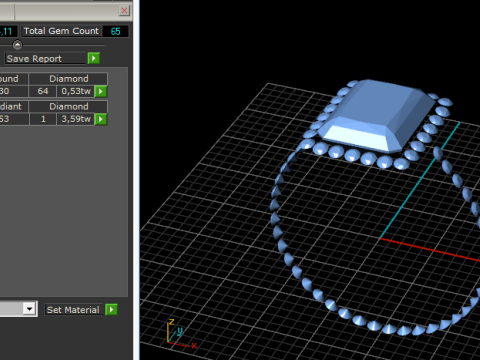This screenshot has width=480, height=360.
Task: Select the gem quantity 64 cell
Action: [x=43, y=91]
